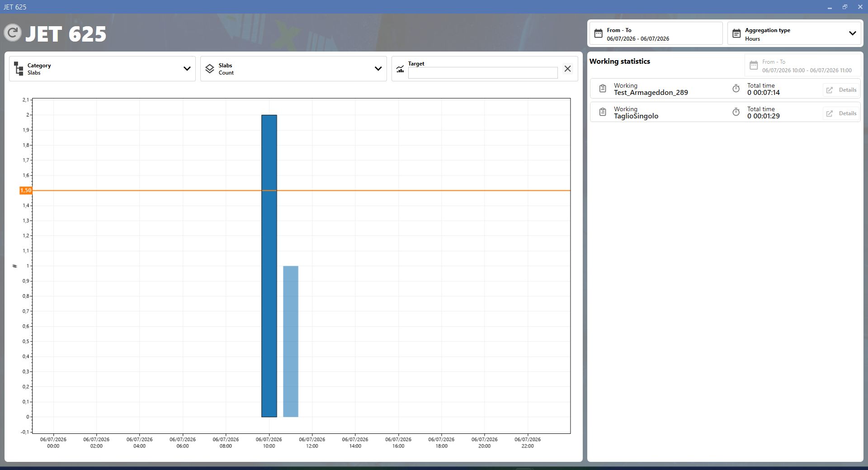
Task: Open the From - To date range picker
Action: (656, 33)
